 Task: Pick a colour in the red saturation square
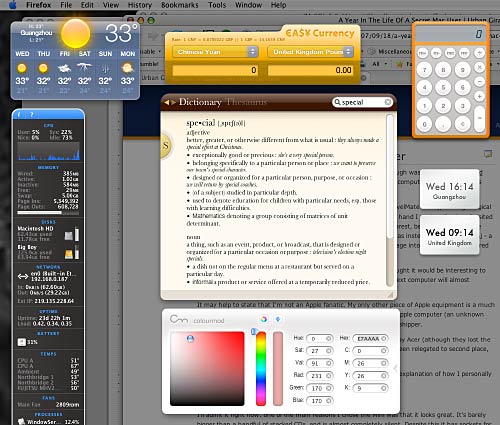click(x=207, y=368)
